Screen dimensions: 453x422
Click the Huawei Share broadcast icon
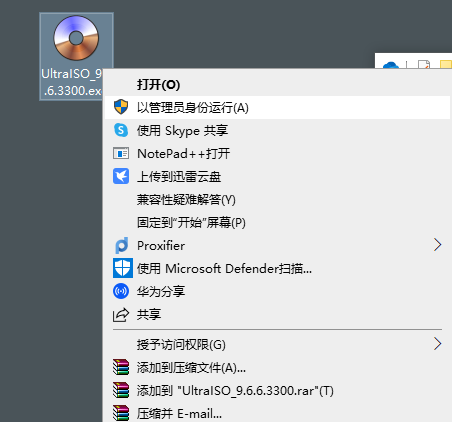[x=121, y=291]
